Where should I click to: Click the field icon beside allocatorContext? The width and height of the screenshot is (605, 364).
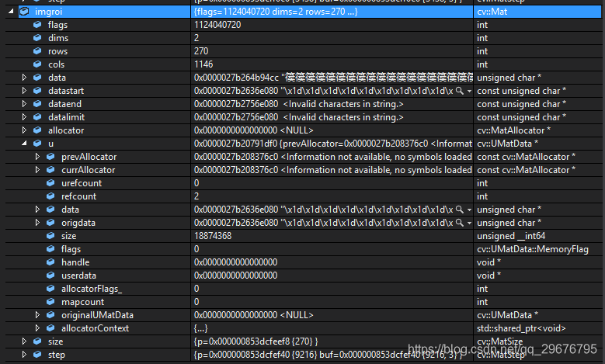50,328
